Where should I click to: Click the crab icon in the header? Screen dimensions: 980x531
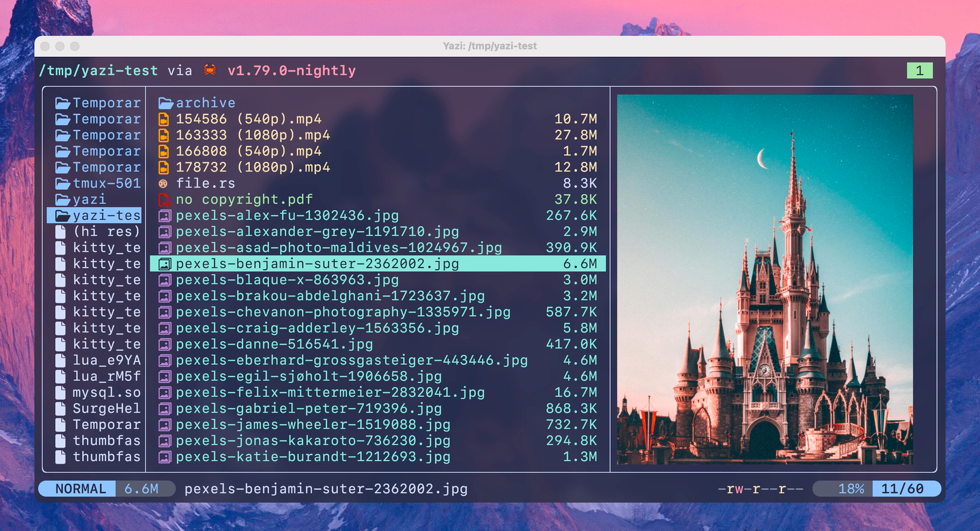pos(210,70)
